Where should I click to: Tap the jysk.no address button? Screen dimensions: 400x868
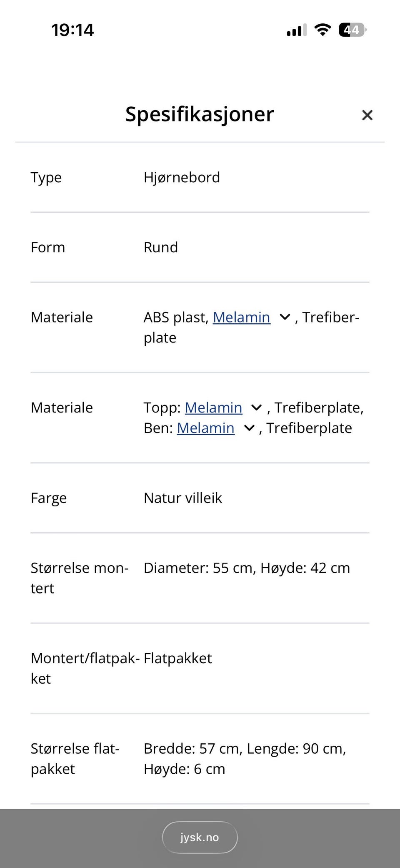tap(200, 837)
